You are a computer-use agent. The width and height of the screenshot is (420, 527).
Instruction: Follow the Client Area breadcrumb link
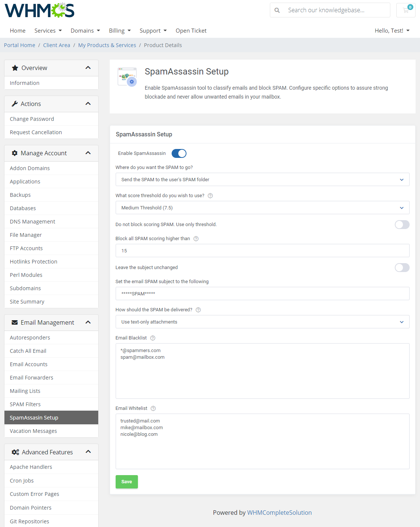(56, 45)
